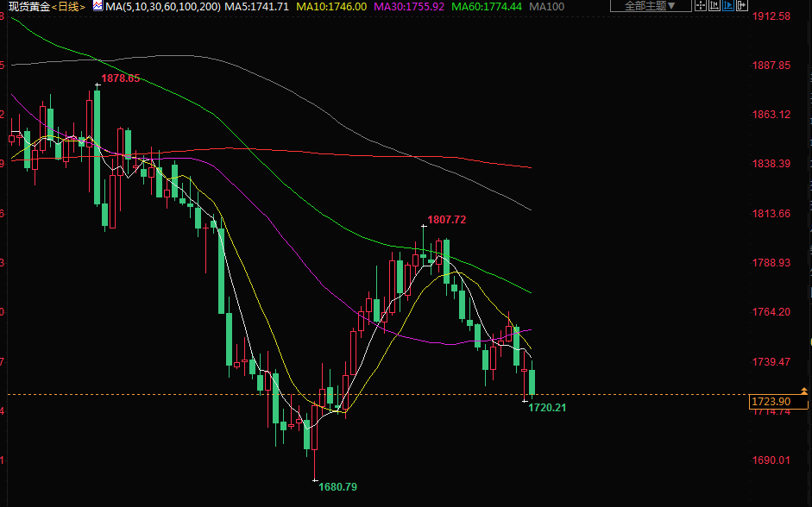Click the current price tag 1723.90

pos(771,402)
